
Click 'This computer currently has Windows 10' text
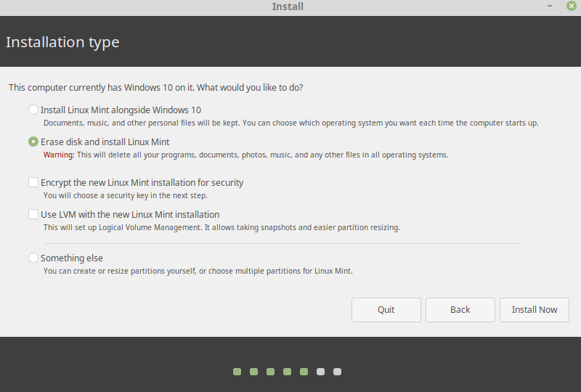[x=156, y=87]
